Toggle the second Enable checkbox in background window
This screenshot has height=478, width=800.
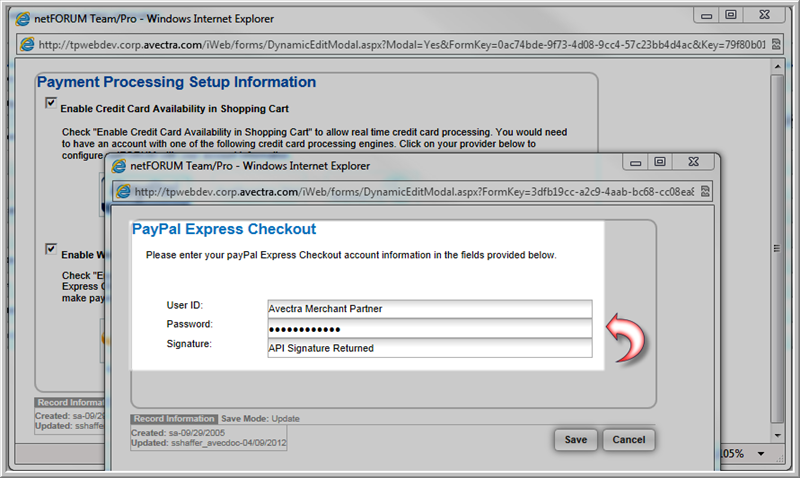[51, 249]
